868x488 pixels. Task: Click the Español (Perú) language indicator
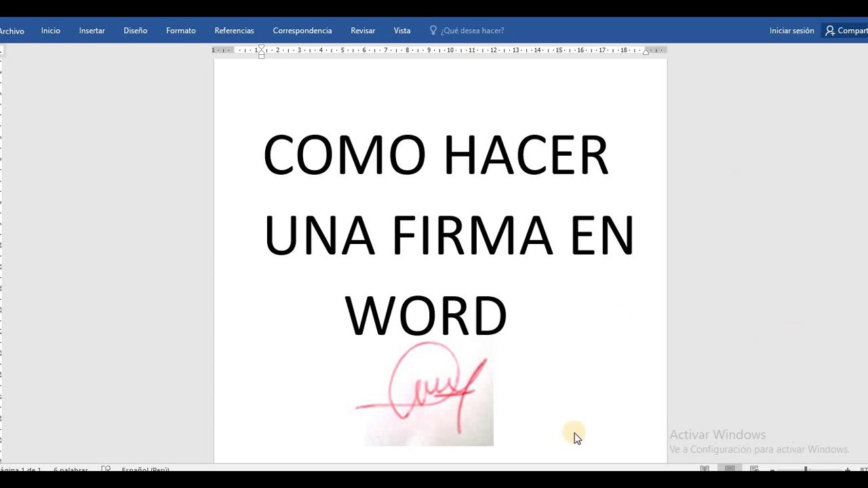tap(145, 469)
